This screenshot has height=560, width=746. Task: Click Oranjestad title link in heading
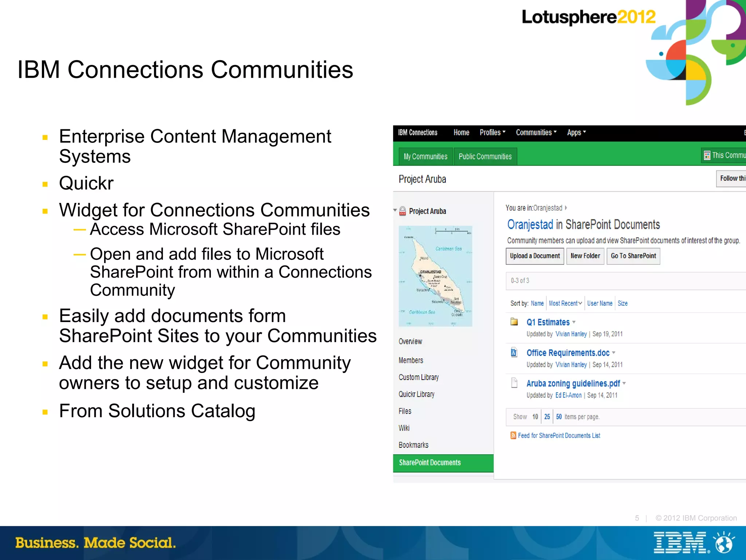click(530, 224)
